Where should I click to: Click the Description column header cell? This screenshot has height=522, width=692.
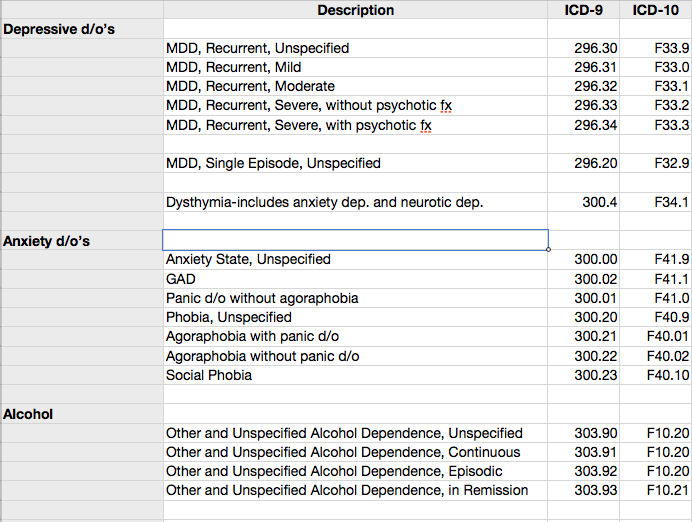tap(355, 10)
